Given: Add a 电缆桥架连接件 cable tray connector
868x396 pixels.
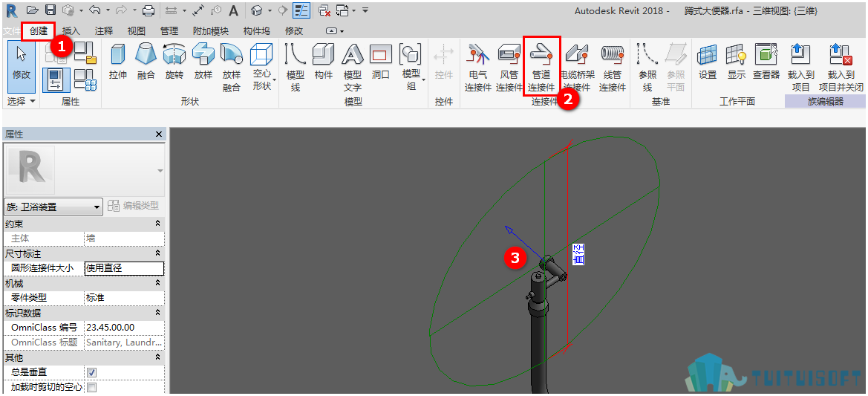Looking at the screenshot, I should point(578,66).
